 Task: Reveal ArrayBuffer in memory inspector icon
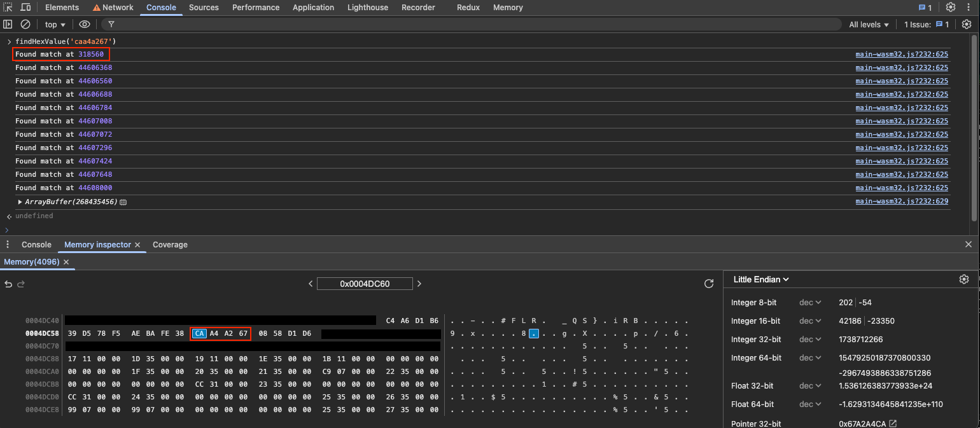coord(123,202)
